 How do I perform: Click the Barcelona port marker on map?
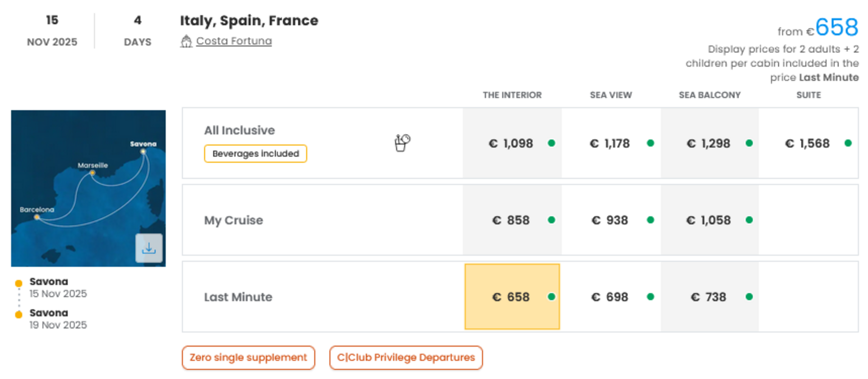click(x=37, y=217)
